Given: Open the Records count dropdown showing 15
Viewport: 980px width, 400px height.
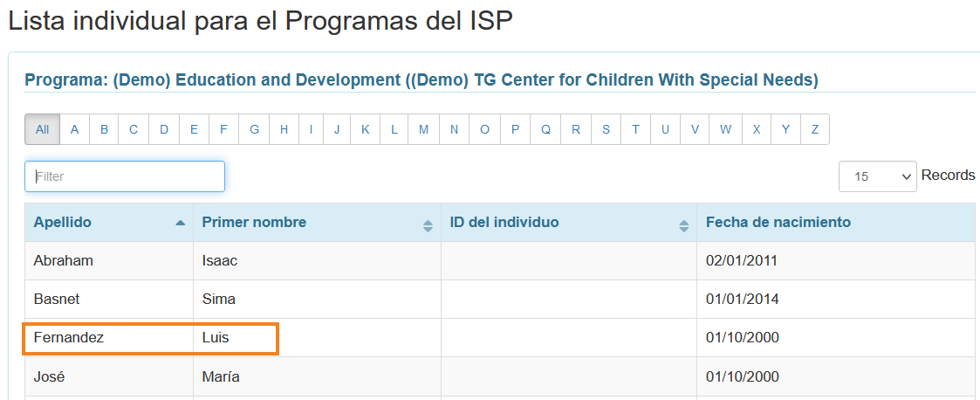Looking at the screenshot, I should pyautogui.click(x=878, y=176).
